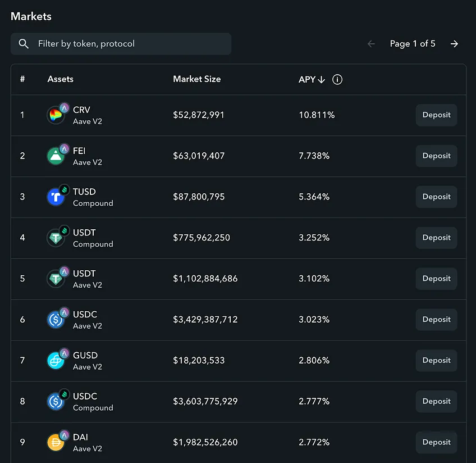Sort by Market Size column header
Screen dimensions: 476x463
196,79
